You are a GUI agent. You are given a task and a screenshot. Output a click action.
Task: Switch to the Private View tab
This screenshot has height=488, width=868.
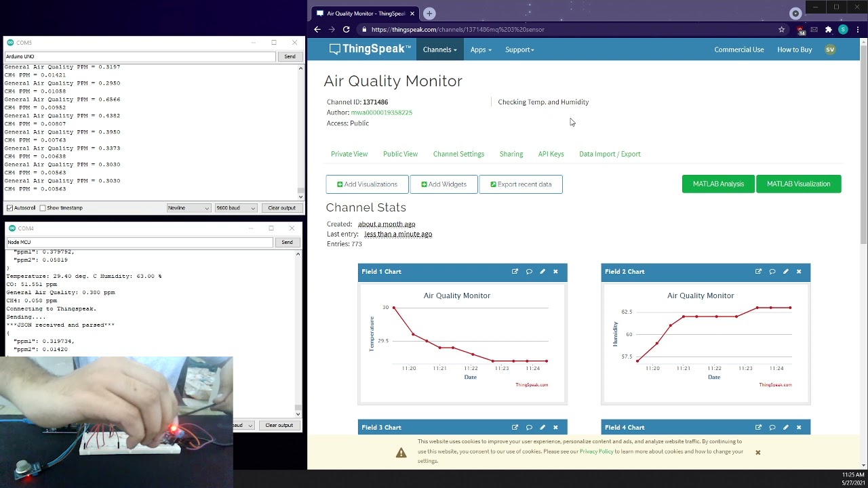(349, 154)
